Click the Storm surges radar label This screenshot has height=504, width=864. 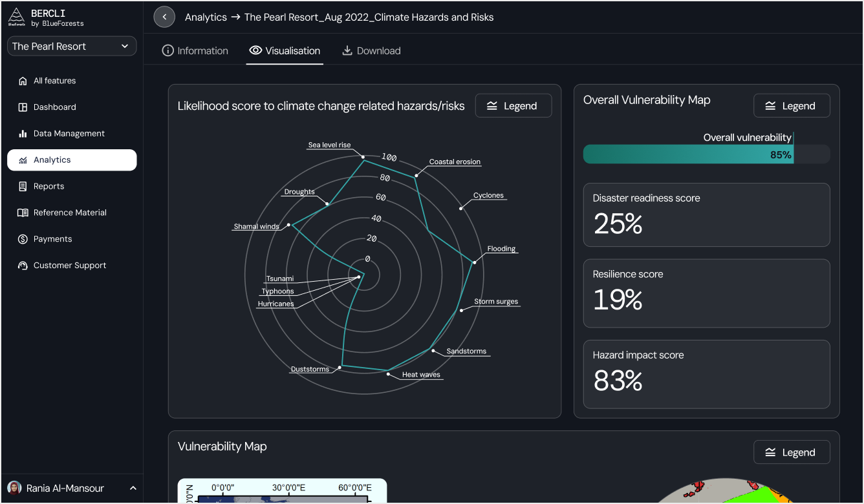click(496, 302)
